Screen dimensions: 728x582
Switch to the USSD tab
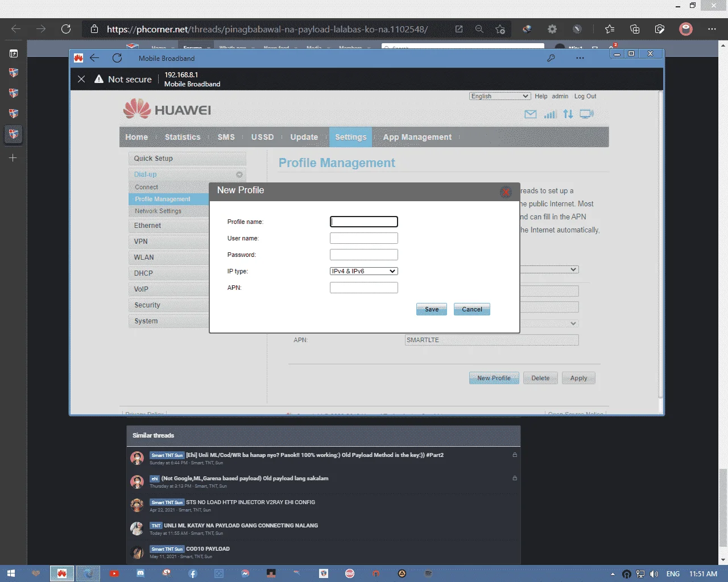click(263, 137)
